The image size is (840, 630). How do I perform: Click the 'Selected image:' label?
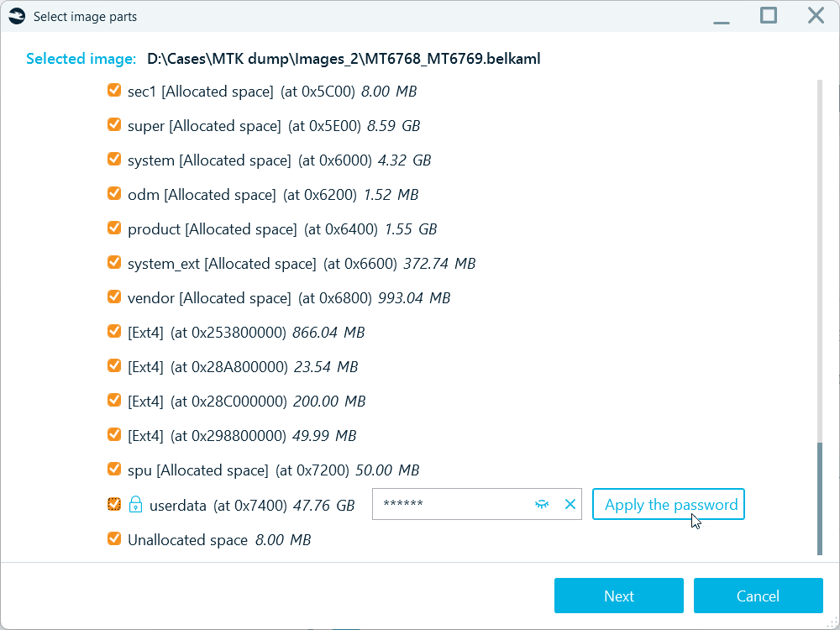[81, 59]
